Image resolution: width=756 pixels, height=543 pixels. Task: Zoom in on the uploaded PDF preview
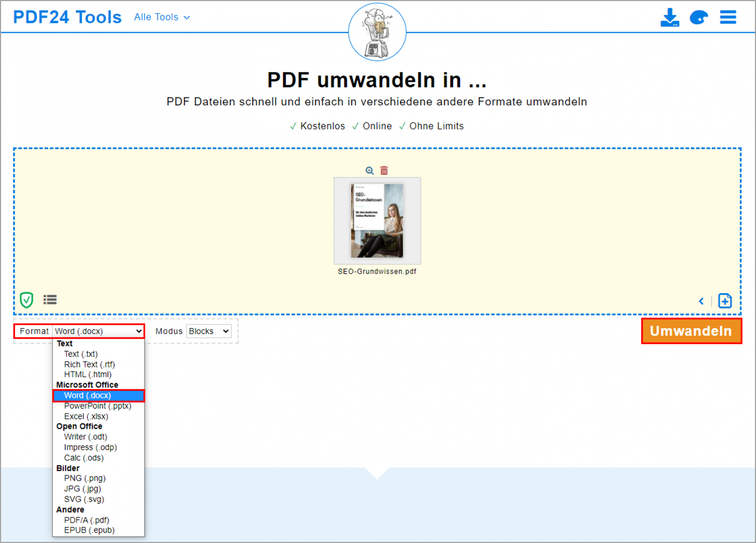[369, 170]
